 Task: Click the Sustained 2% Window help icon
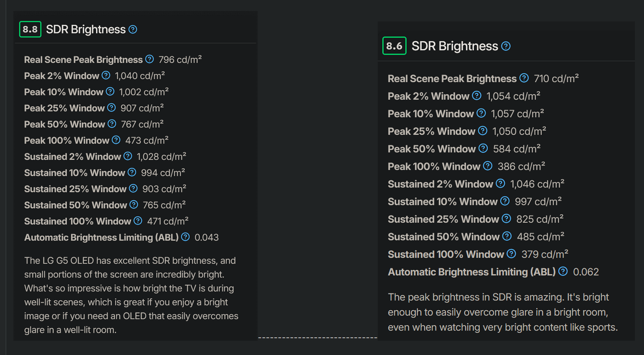coord(128,156)
